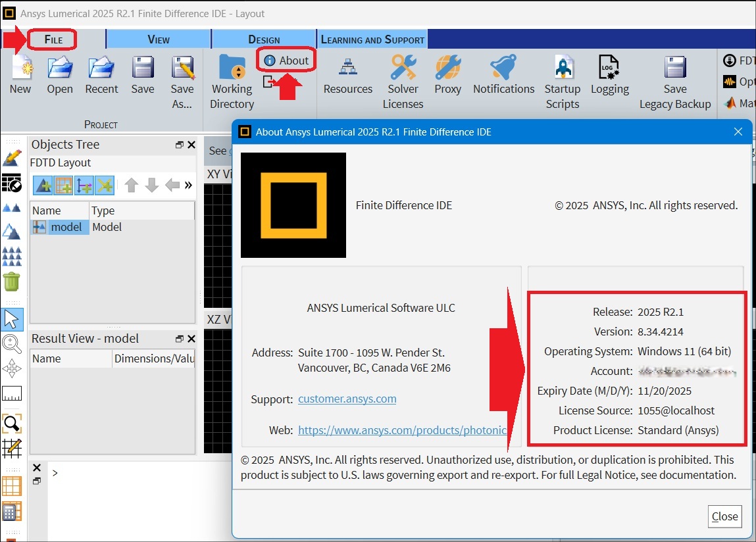Open the Learning and Support tab
This screenshot has height=542, width=756.
[x=372, y=39]
